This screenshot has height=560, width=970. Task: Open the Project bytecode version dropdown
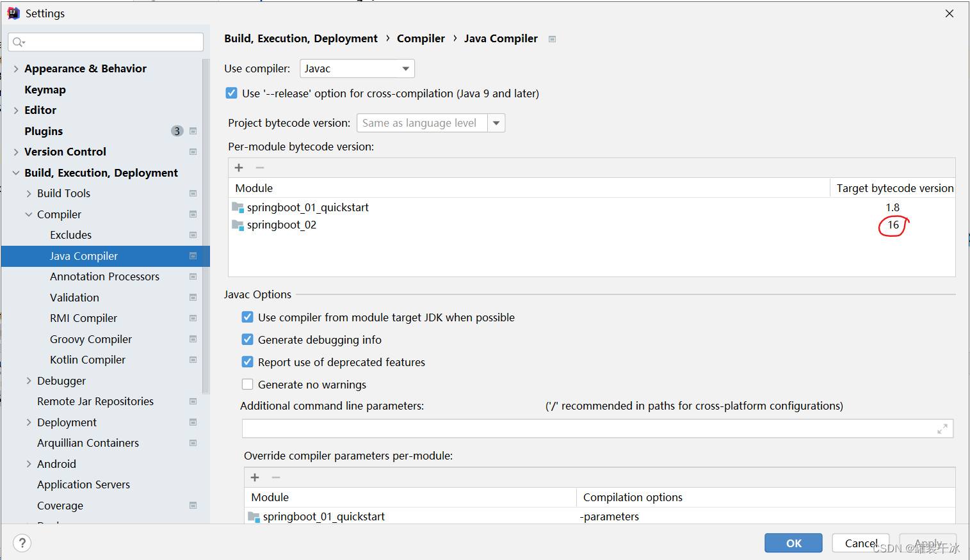(x=496, y=123)
